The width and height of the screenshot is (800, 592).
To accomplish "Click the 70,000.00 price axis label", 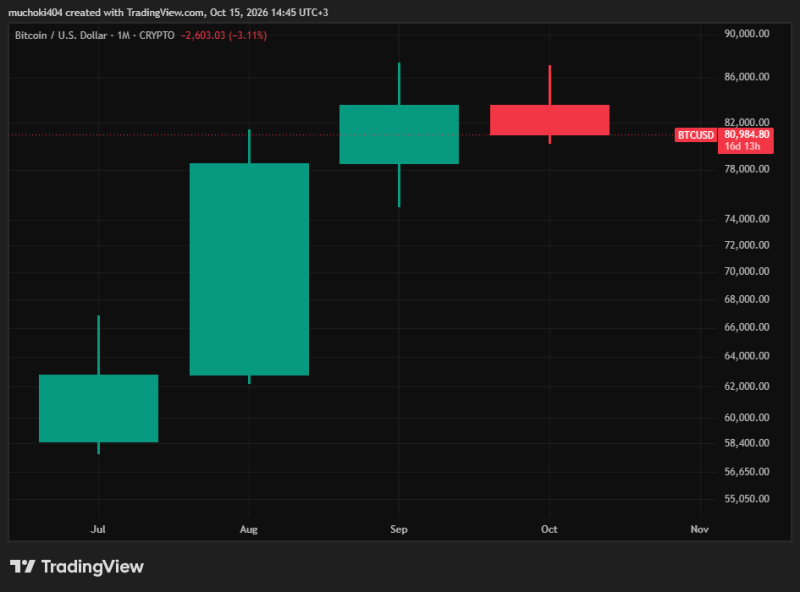I will 747,271.
